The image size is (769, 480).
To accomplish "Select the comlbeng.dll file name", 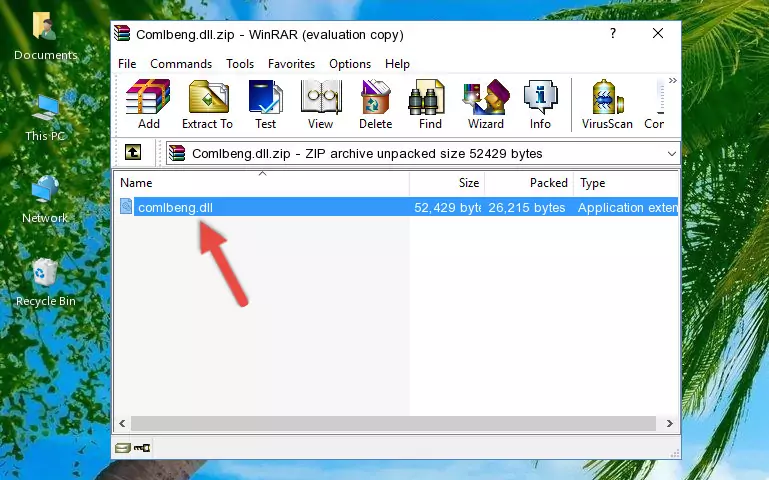I will 175,207.
